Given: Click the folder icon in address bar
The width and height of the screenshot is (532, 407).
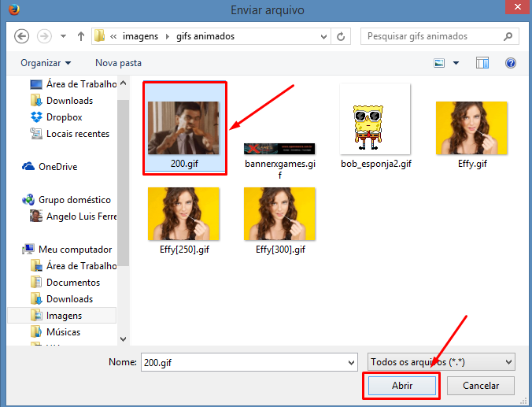Looking at the screenshot, I should (x=99, y=36).
